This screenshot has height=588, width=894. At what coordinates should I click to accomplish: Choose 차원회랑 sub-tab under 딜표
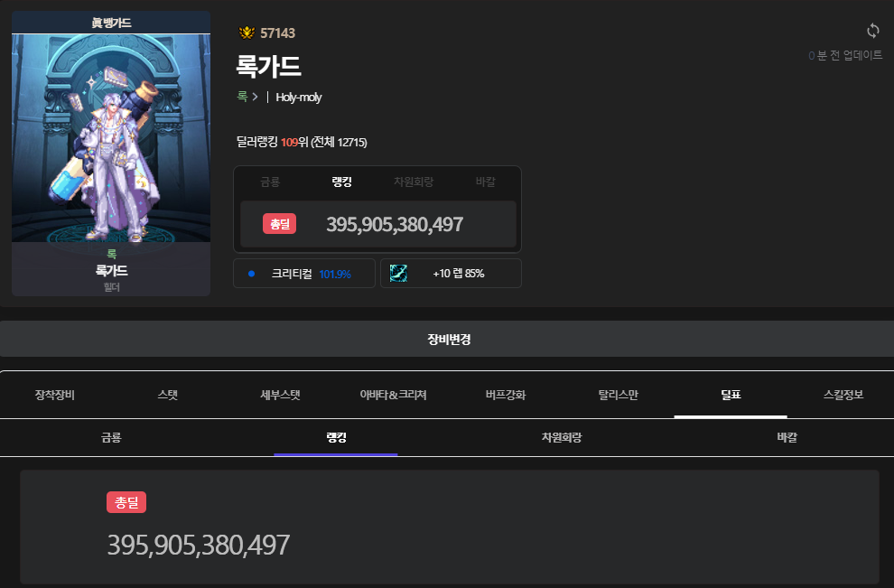point(561,437)
